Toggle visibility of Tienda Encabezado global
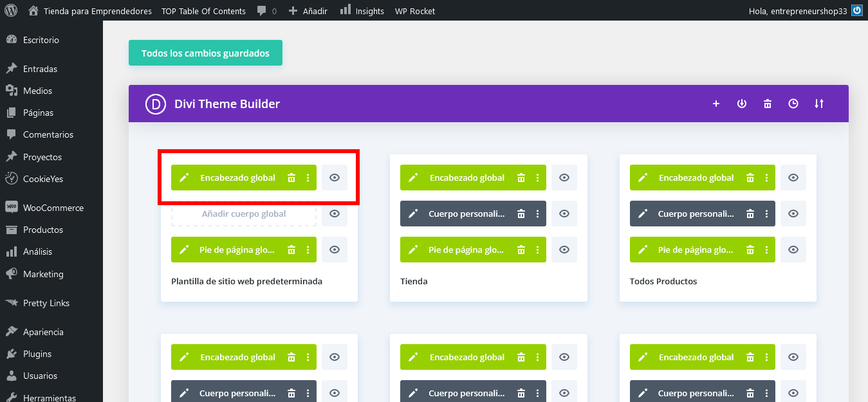Viewport: 868px width, 402px height. click(564, 178)
